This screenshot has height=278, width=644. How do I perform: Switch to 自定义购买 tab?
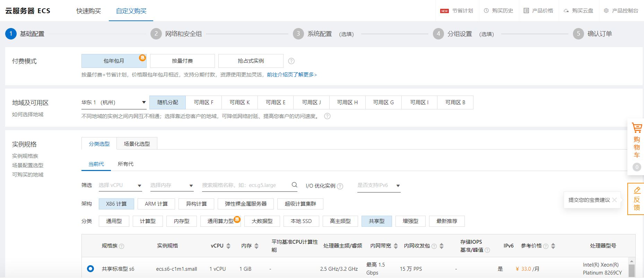[131, 11]
